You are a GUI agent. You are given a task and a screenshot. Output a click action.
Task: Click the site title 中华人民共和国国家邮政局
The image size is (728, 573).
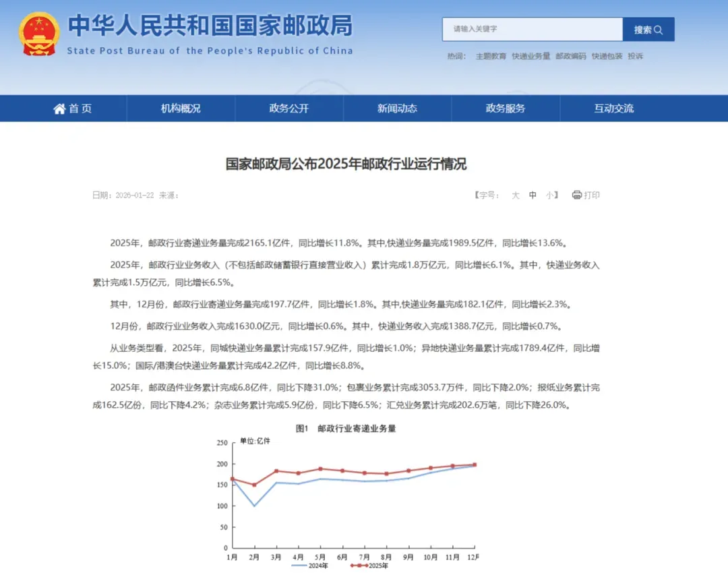coord(210,26)
